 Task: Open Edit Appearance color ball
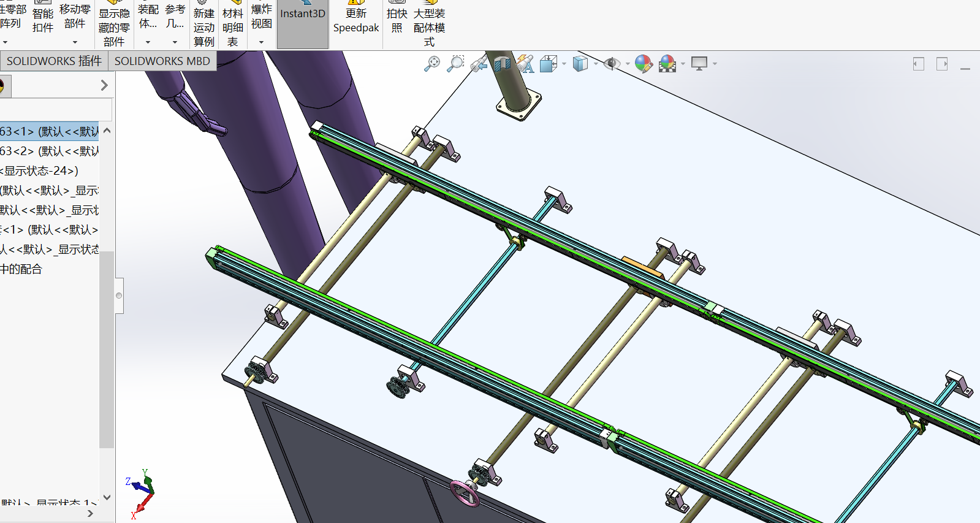(643, 63)
